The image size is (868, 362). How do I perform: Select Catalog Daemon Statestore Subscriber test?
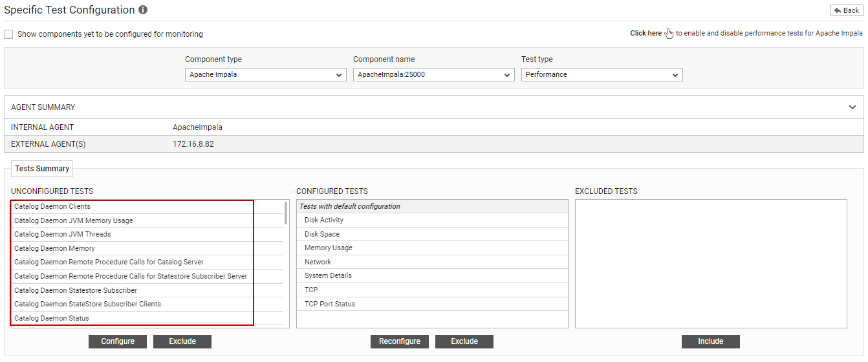[x=147, y=290]
